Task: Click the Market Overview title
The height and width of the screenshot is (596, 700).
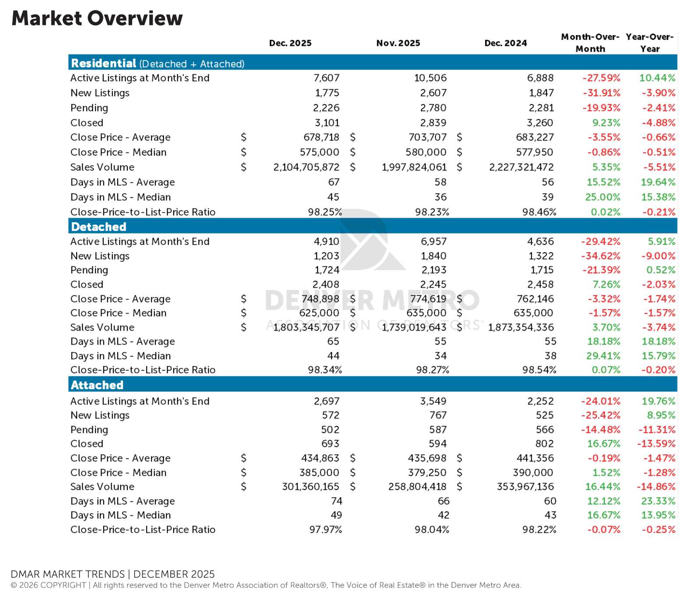Action: 97,18
